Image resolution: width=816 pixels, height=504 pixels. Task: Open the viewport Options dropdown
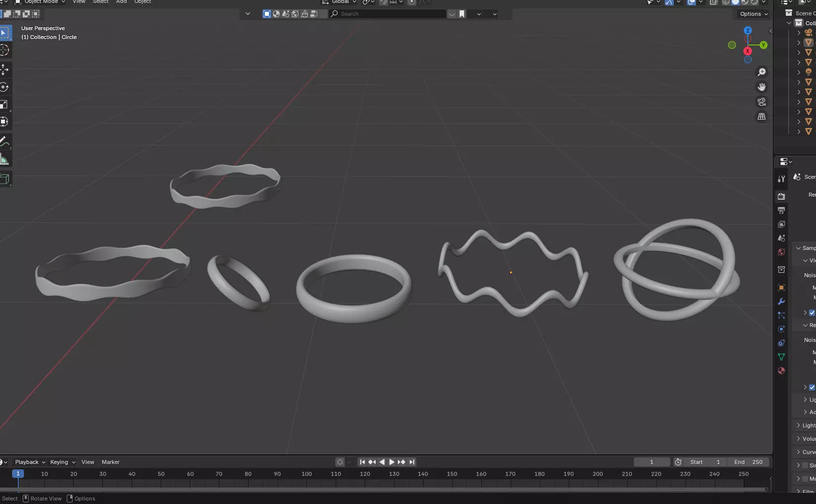click(753, 14)
